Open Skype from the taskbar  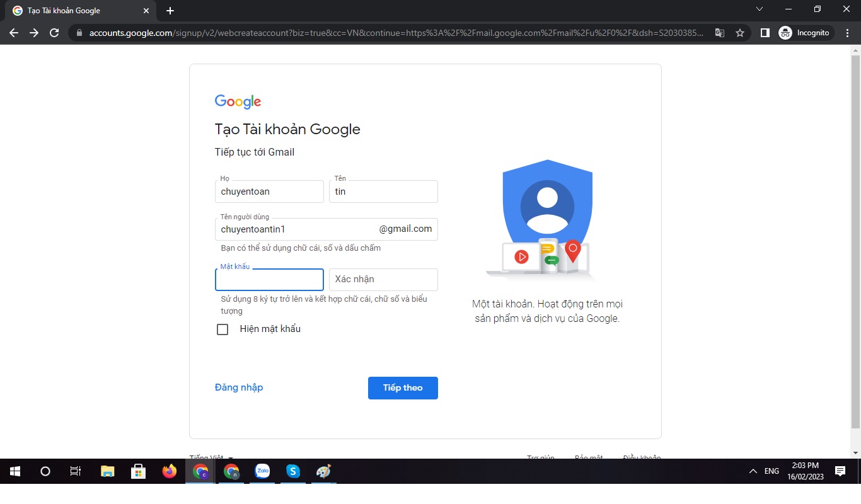(293, 471)
